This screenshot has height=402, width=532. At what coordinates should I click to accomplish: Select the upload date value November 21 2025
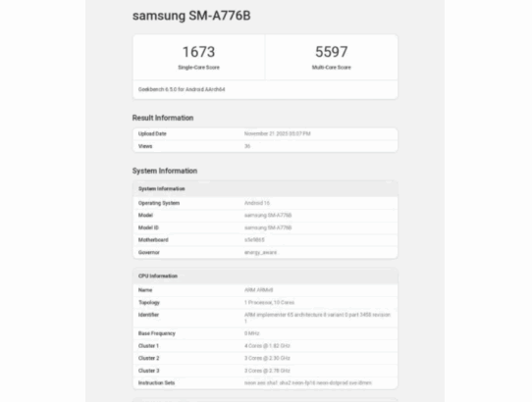[277, 134]
